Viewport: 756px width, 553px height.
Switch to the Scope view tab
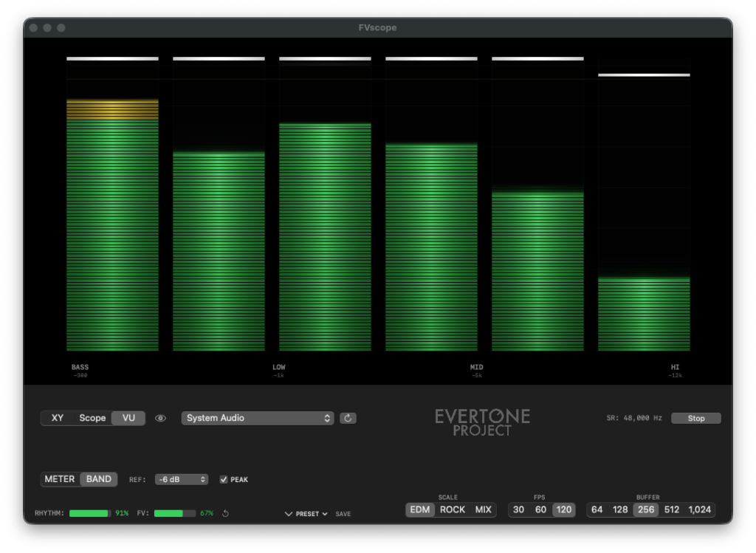click(92, 419)
